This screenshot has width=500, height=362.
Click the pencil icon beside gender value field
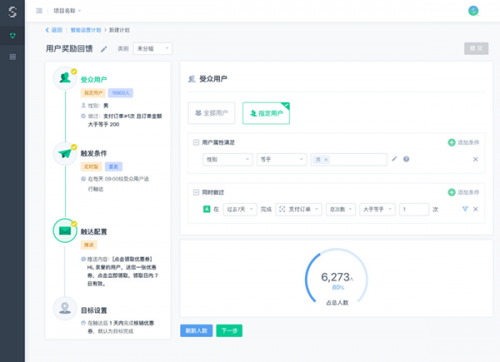point(394,159)
